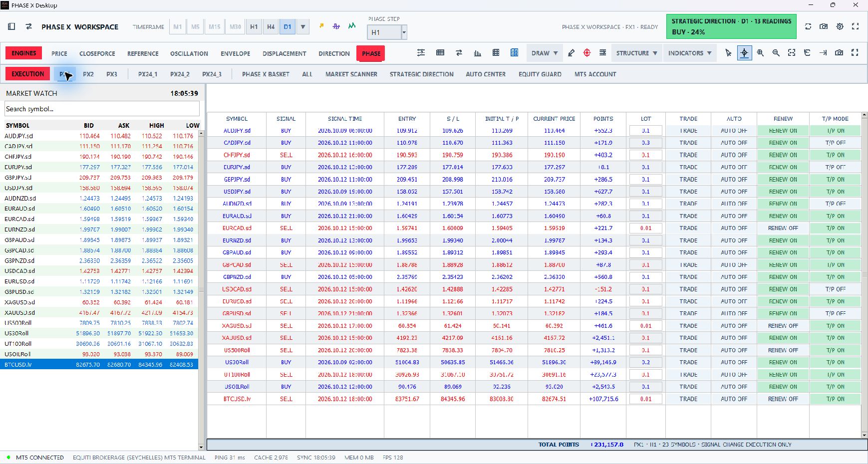
Task: Switch to the OSCILLATION engine tab
Action: (189, 53)
